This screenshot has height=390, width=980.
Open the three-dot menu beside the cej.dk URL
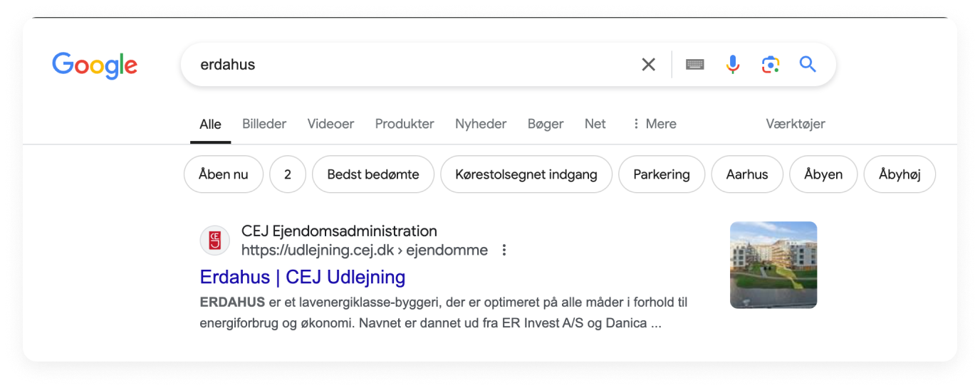[504, 251]
